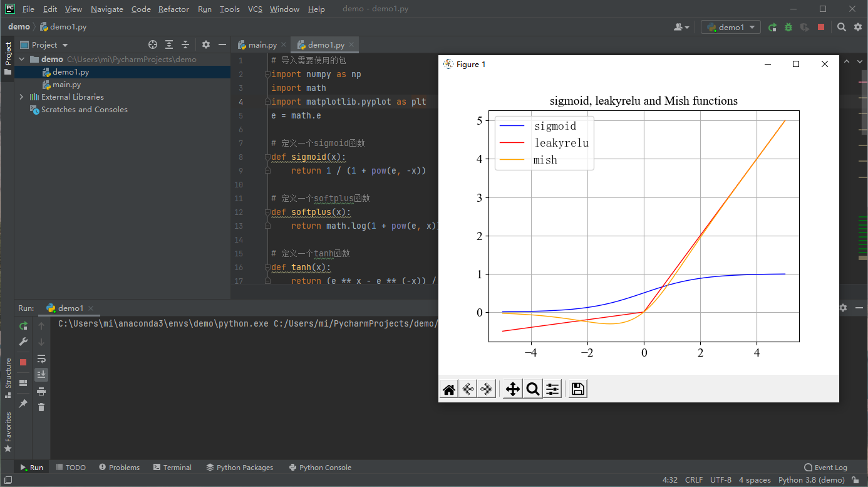Expand the External Libraries tree node

tap(21, 97)
